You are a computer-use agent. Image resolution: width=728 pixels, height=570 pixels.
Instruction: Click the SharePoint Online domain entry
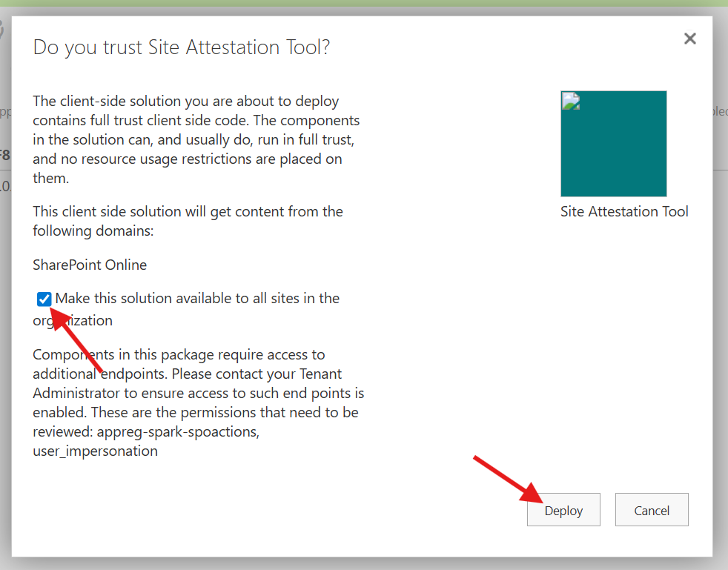coord(90,265)
